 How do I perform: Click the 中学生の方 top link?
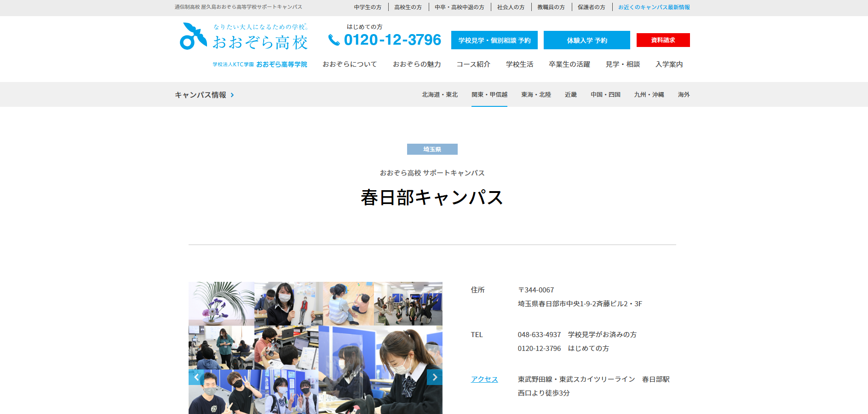368,7
